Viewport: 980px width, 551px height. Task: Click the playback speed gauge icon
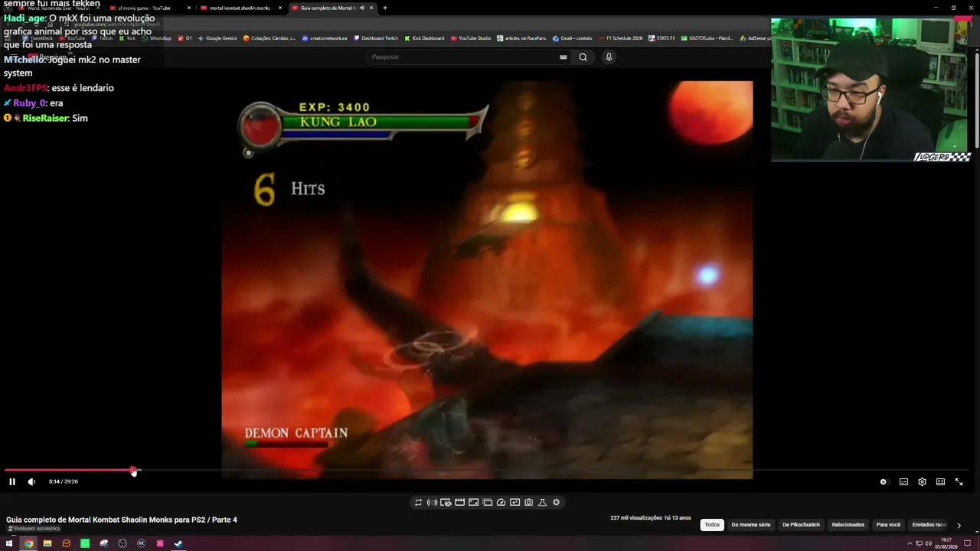pos(501,503)
